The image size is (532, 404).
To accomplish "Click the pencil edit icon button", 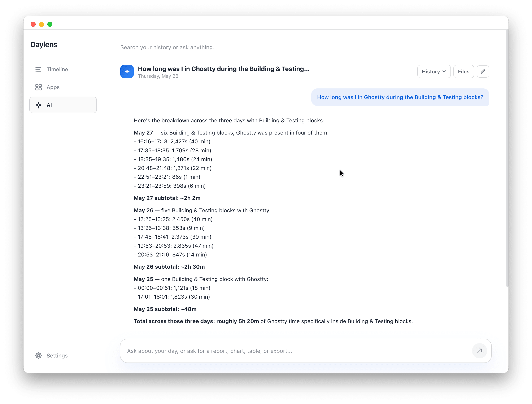I will [483, 71].
